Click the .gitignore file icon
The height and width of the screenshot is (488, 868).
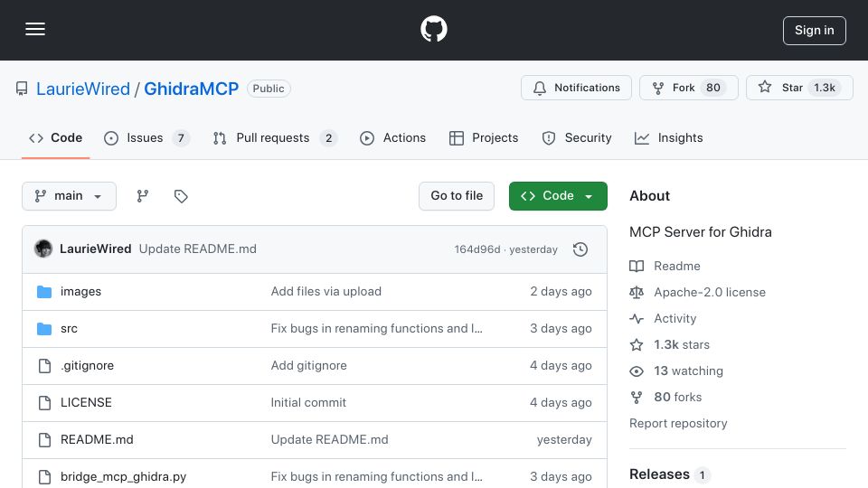pyautogui.click(x=44, y=366)
